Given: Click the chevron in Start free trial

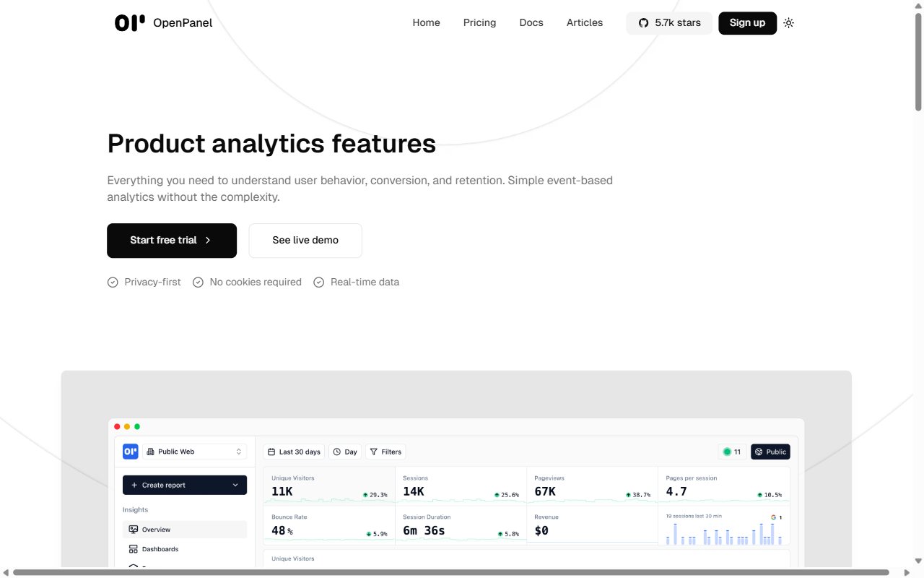Looking at the screenshot, I should pyautogui.click(x=208, y=241).
